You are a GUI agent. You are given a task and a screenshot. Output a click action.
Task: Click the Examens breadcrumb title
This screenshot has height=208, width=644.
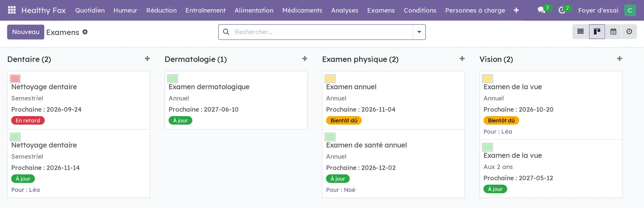pyautogui.click(x=63, y=32)
